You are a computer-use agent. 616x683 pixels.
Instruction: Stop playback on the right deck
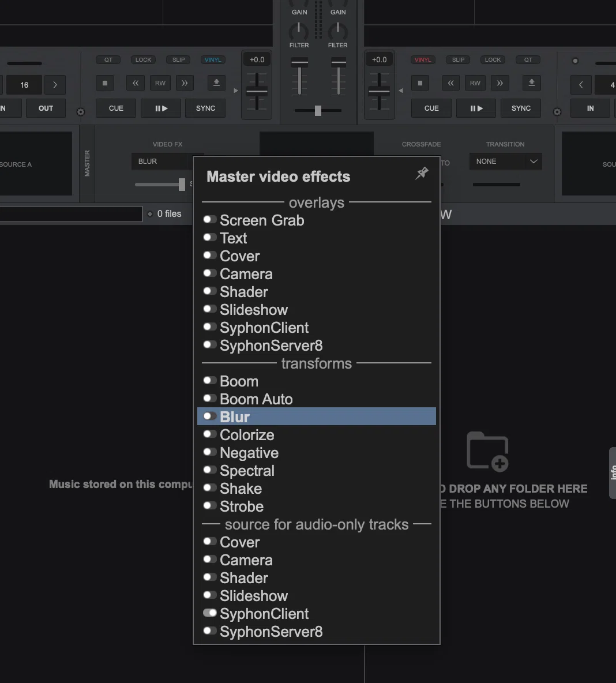point(420,82)
